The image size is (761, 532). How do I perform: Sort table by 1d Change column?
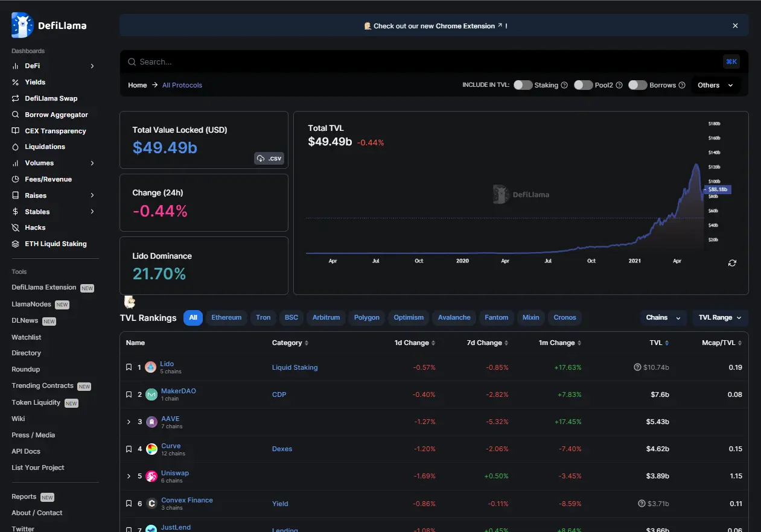click(415, 343)
